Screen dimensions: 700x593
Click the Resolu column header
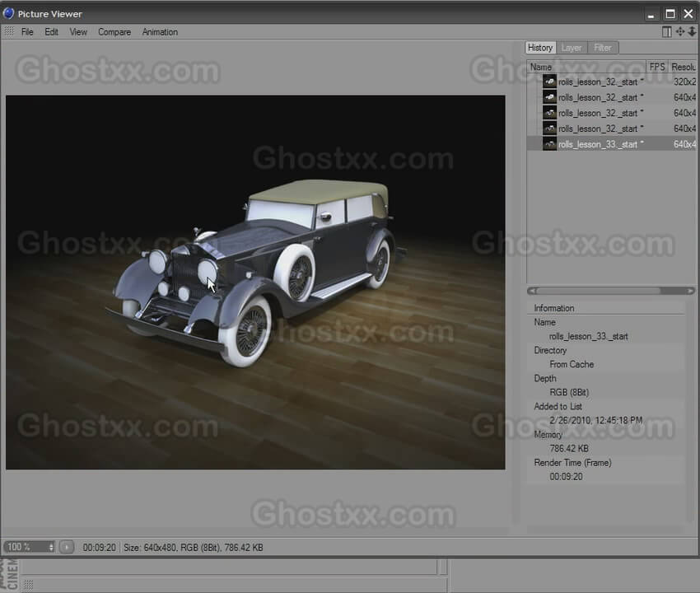point(683,67)
